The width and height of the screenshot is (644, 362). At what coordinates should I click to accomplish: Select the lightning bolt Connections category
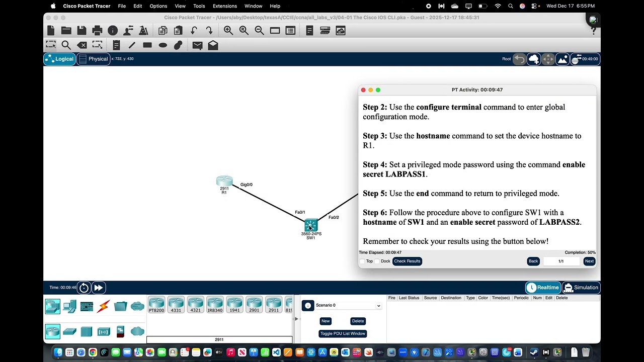point(104,306)
